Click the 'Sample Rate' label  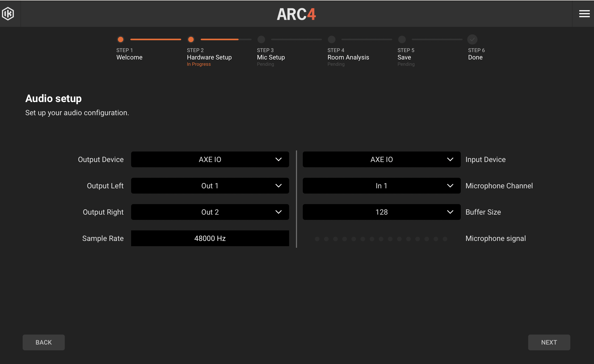(103, 239)
